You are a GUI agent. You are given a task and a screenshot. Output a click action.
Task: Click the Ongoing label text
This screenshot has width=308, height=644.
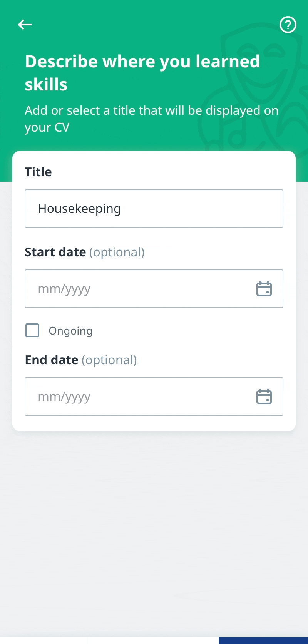click(70, 331)
